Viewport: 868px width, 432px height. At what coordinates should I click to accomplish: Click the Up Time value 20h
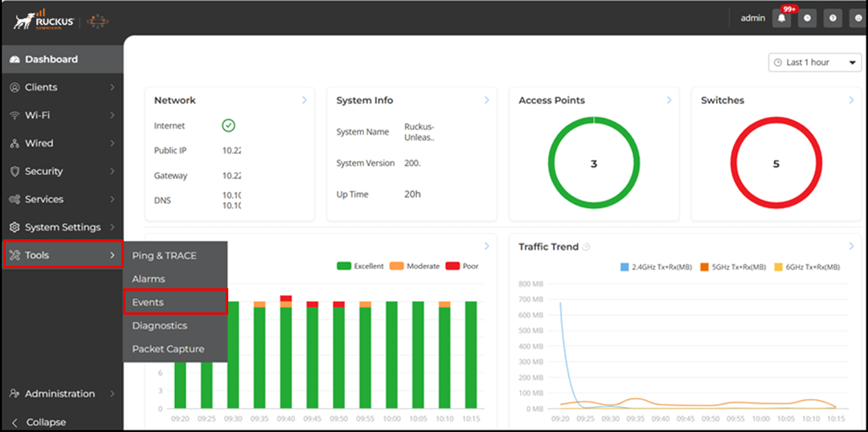point(414,194)
